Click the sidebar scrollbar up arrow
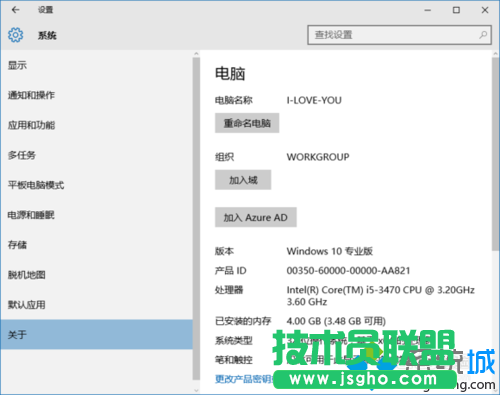Image resolution: width=500 pixels, height=395 pixels. point(196,54)
